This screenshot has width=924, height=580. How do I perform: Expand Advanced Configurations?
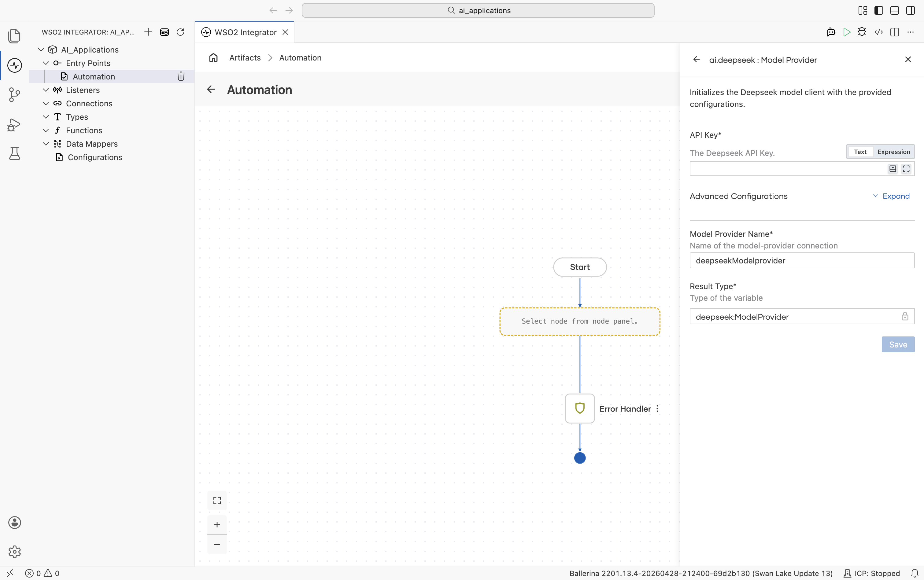pos(891,196)
